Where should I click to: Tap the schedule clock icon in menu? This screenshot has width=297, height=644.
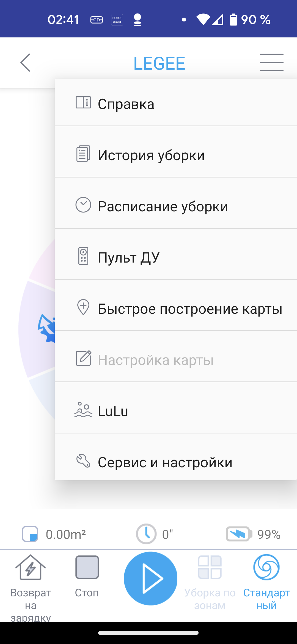click(83, 205)
